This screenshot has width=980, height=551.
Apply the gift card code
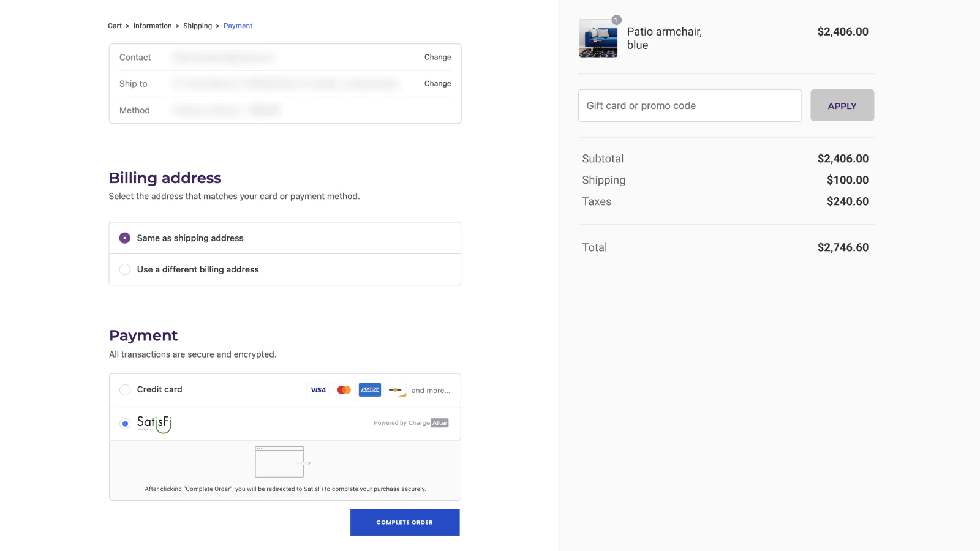click(x=842, y=105)
